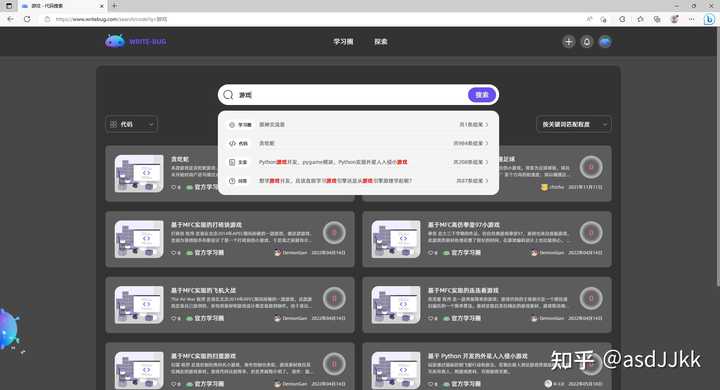Open the browser settings and more menu
The width and height of the screenshot is (720, 390).
click(x=692, y=19)
